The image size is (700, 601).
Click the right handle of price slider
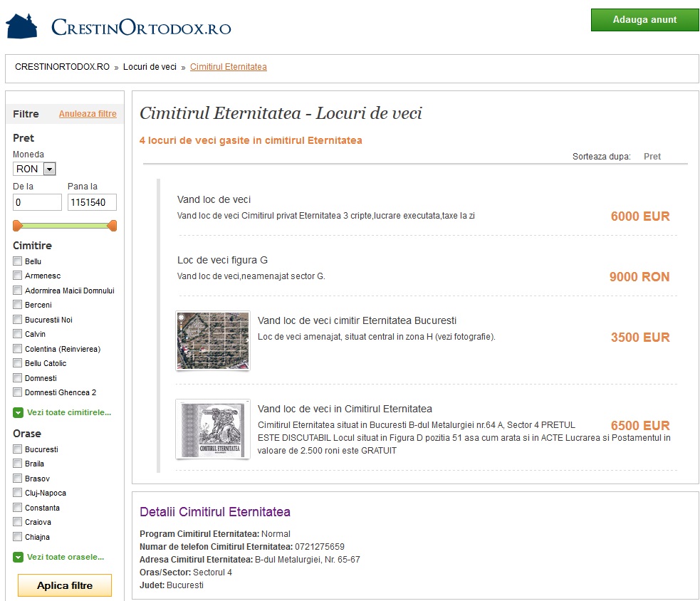pos(112,226)
